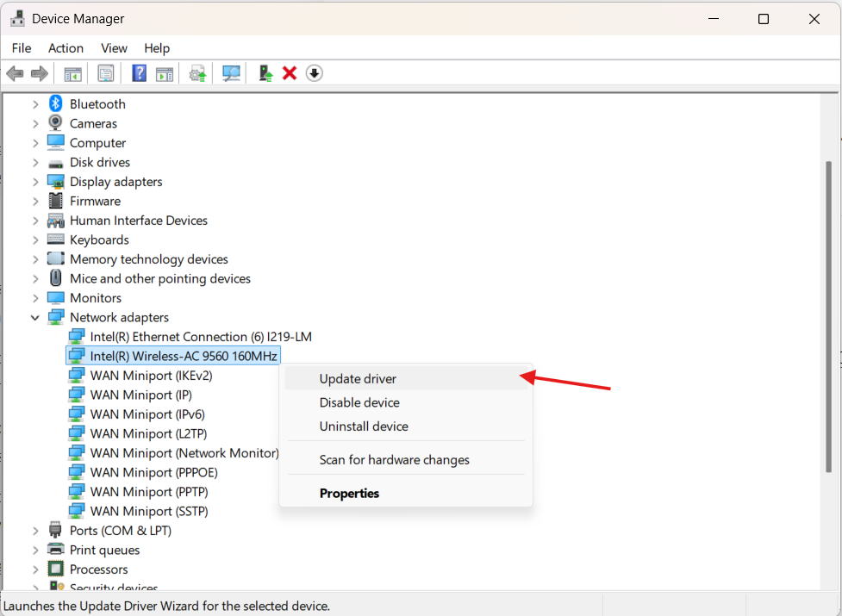Open the Properties sheet toolbar icon
Screen dimensions: 842x616
(106, 73)
